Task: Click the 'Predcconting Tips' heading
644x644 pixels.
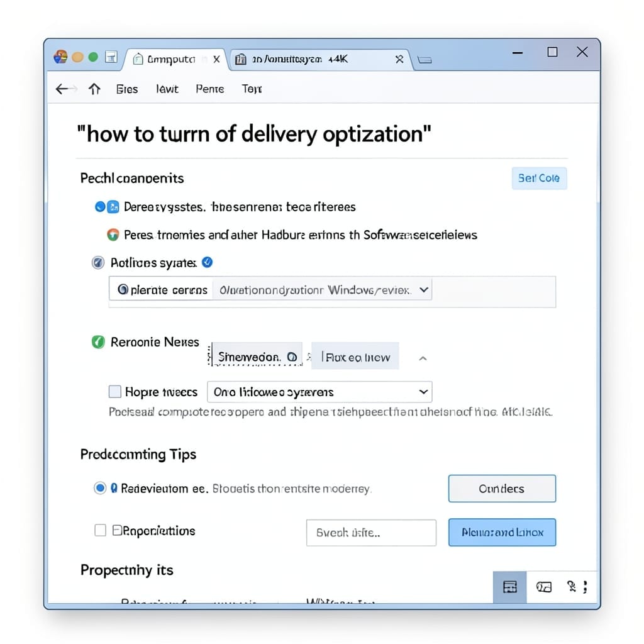Action: tap(138, 454)
